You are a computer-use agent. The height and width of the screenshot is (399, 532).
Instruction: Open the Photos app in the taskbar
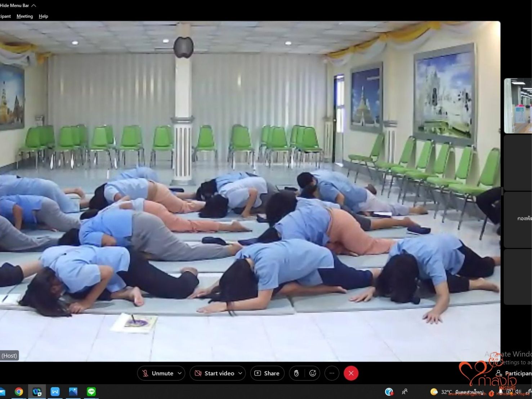pos(73,392)
